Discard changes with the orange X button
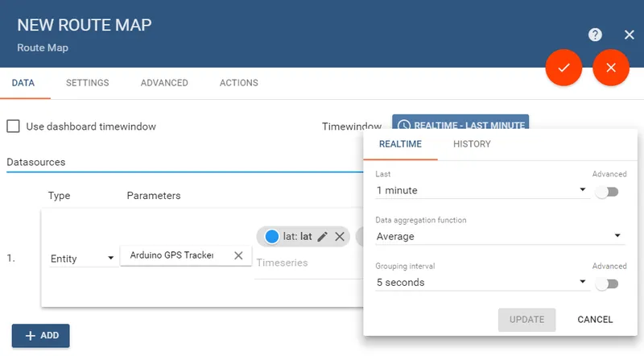Screen dimensions: 644x356 coord(611,68)
